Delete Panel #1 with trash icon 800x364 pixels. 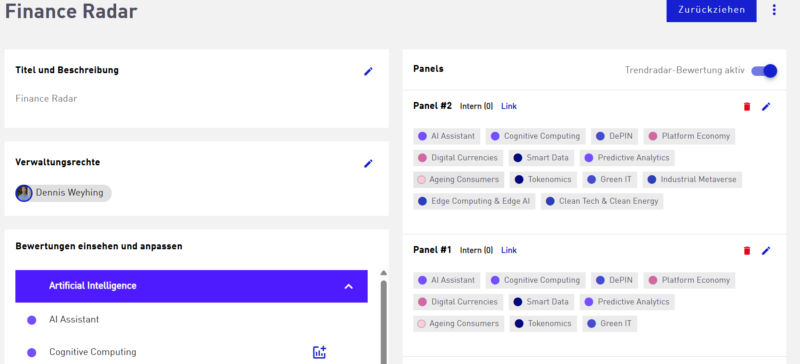click(x=747, y=251)
